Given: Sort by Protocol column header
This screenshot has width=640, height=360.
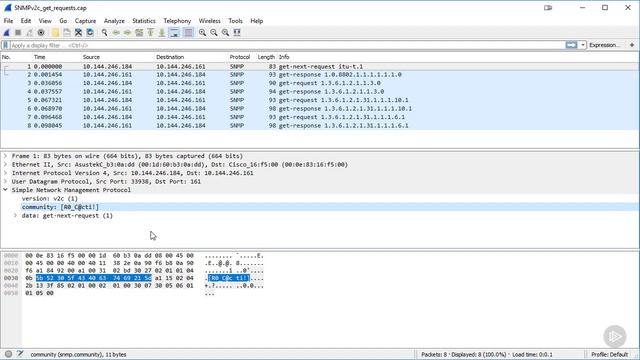Looking at the screenshot, I should [240, 57].
